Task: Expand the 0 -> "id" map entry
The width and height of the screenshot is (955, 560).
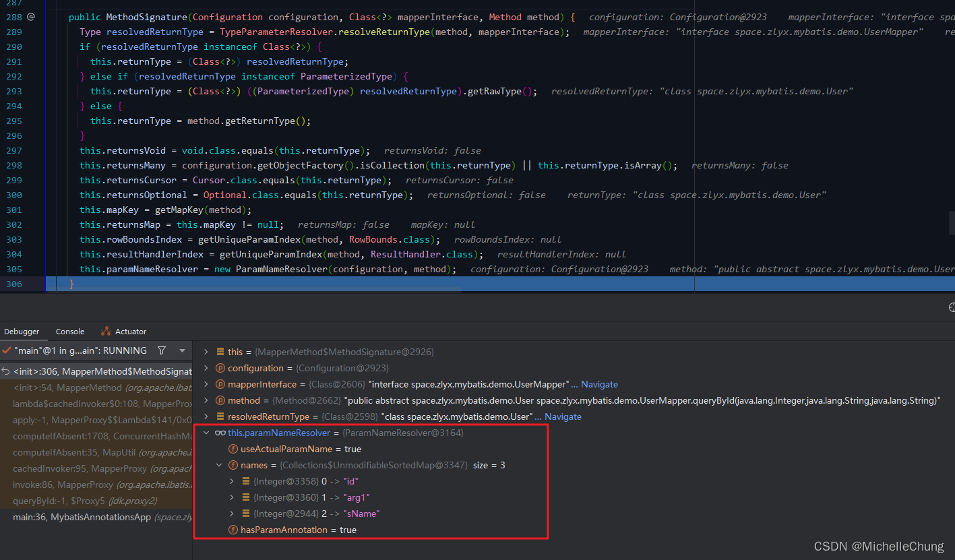Action: (x=232, y=481)
